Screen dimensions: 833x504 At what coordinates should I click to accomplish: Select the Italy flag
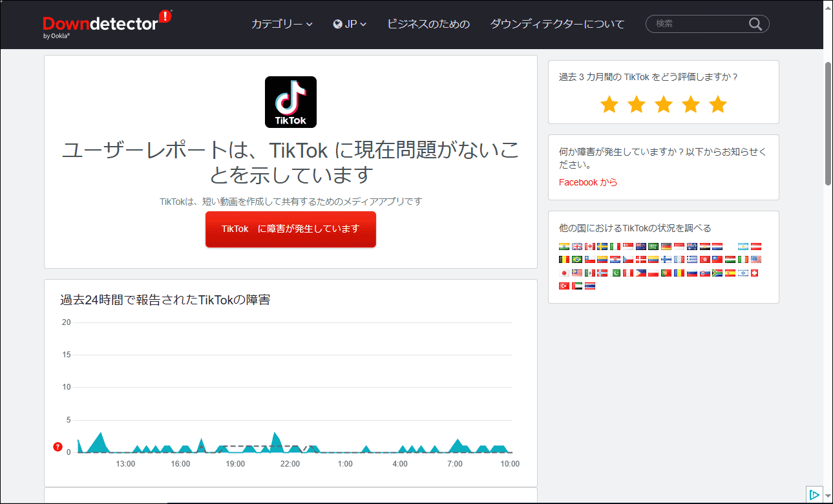[615, 247]
